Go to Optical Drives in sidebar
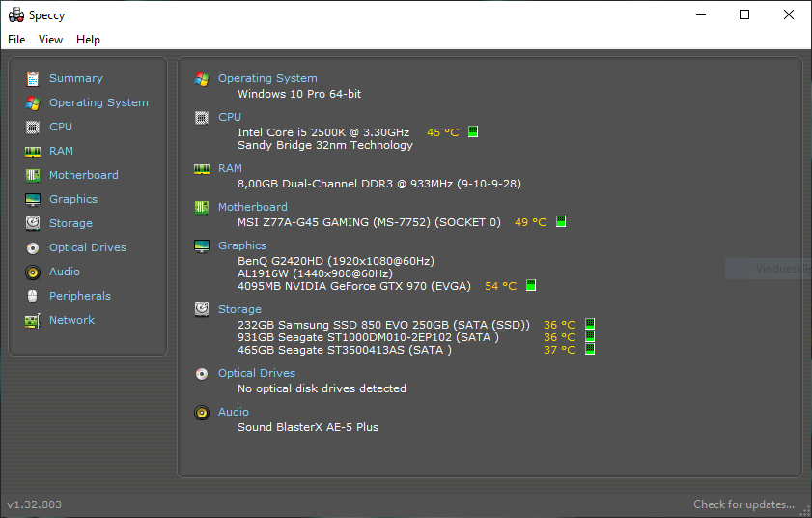The width and height of the screenshot is (812, 518). [88, 247]
